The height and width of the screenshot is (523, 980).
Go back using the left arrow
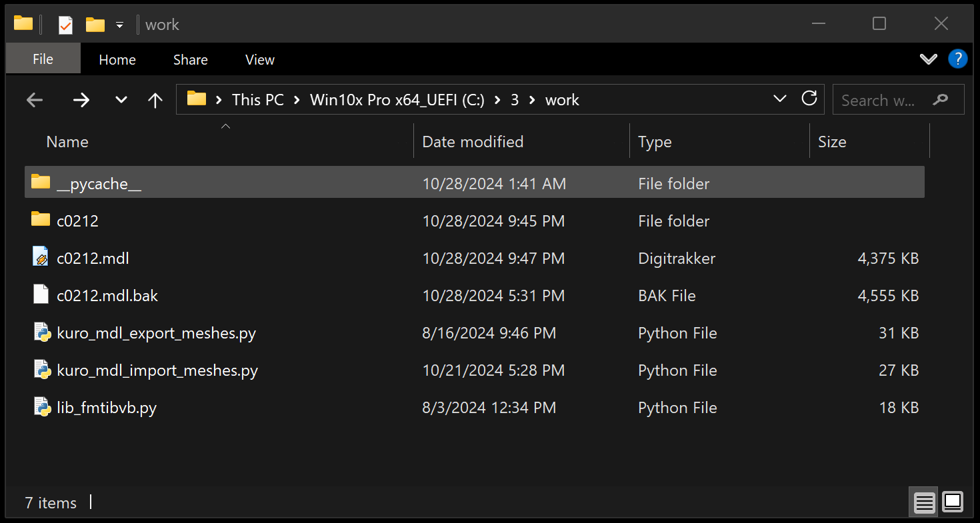point(35,100)
